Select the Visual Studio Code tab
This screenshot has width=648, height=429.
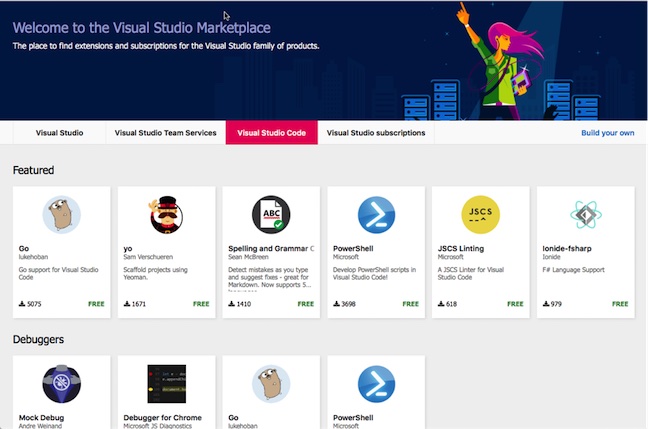pyautogui.click(x=272, y=133)
